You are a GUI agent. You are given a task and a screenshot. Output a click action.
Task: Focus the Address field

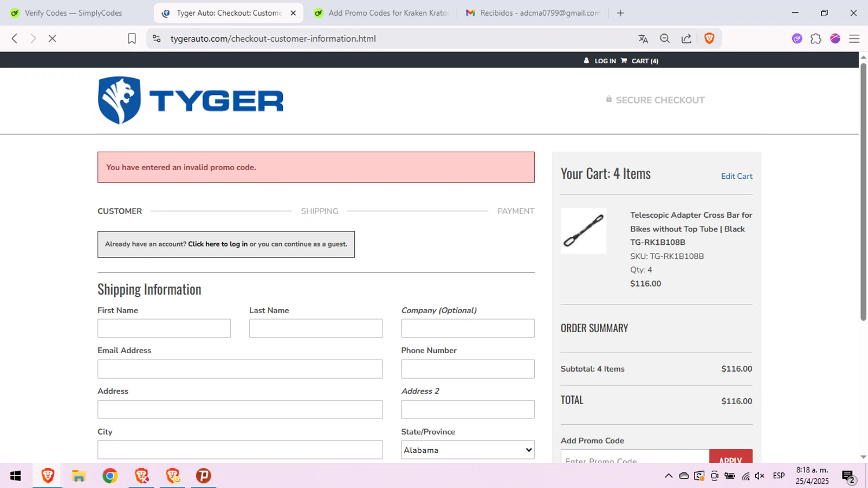pos(240,409)
